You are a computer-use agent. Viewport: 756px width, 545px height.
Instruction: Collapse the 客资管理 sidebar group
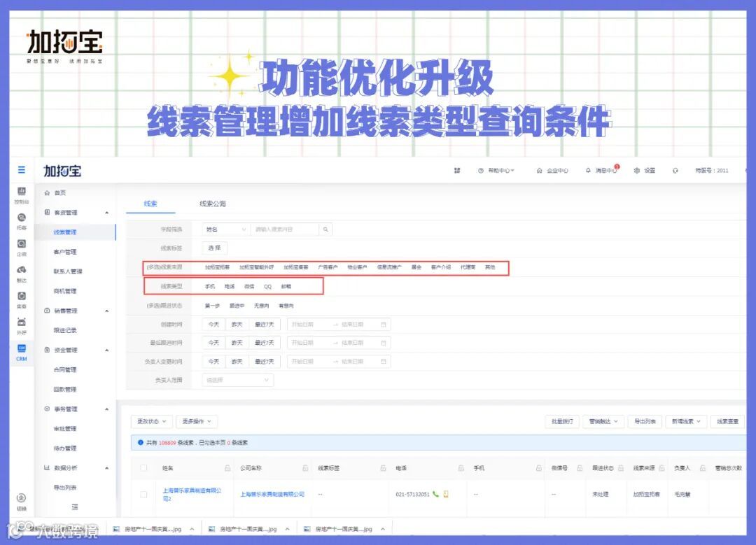coord(106,213)
